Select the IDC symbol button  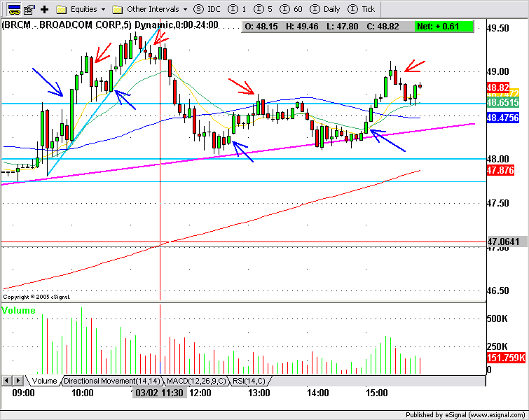click(x=207, y=9)
